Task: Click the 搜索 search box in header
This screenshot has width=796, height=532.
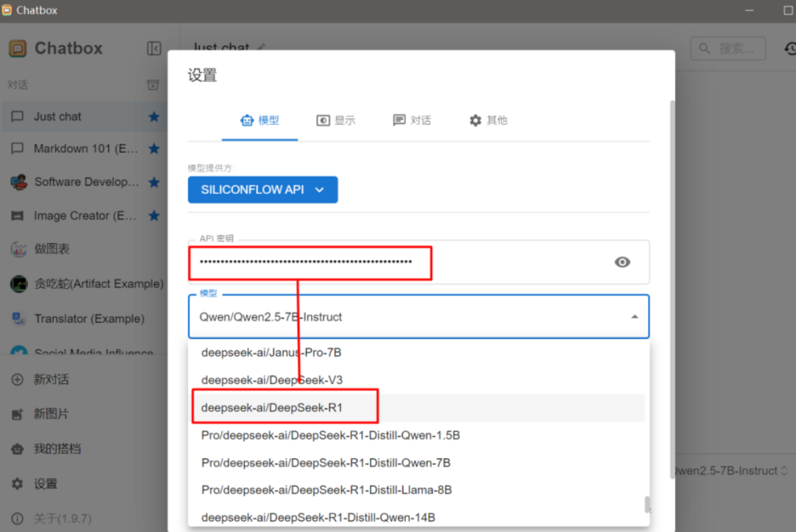Action: tap(728, 49)
